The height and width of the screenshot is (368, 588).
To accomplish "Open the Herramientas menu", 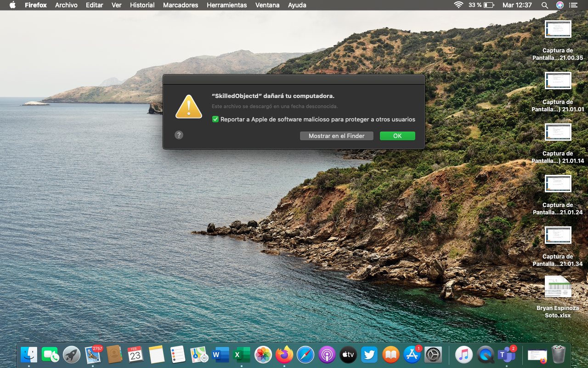I will [227, 5].
